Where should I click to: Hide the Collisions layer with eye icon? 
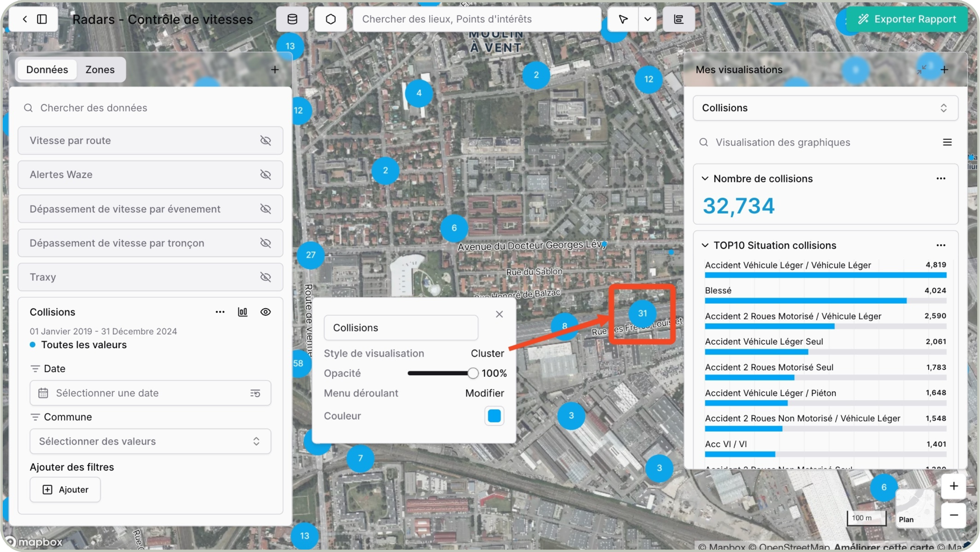point(265,312)
